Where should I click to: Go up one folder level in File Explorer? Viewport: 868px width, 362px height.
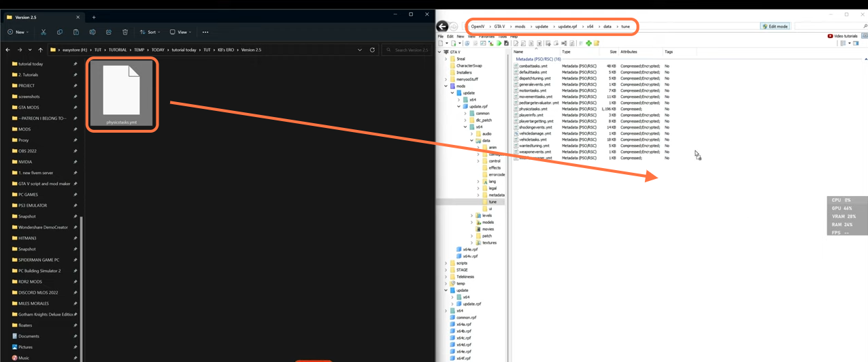point(40,50)
